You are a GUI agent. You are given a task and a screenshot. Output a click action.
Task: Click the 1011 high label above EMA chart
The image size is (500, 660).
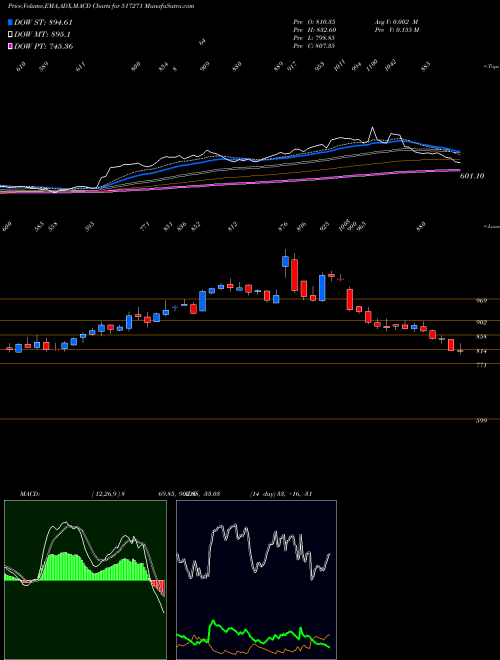(x=339, y=66)
